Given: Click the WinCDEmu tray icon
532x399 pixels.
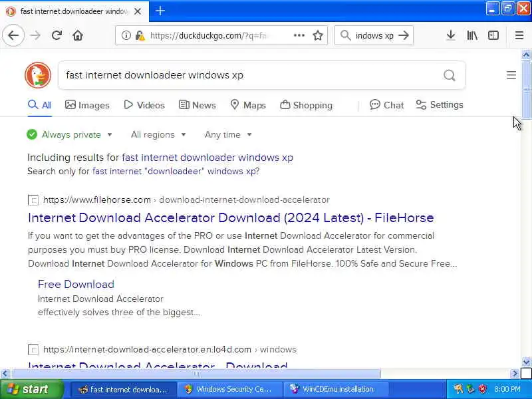Looking at the screenshot, I should click(x=458, y=389).
